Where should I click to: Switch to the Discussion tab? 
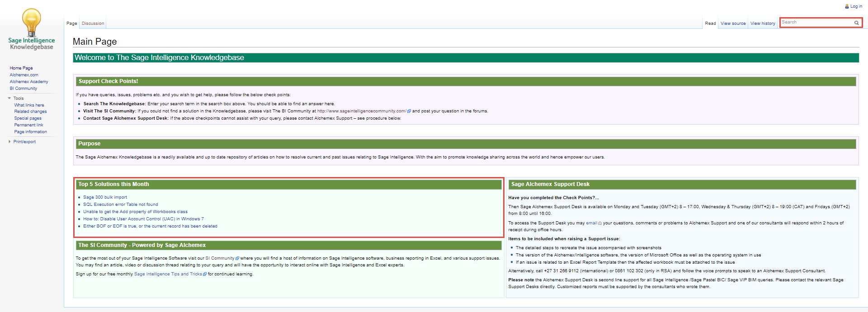[93, 23]
